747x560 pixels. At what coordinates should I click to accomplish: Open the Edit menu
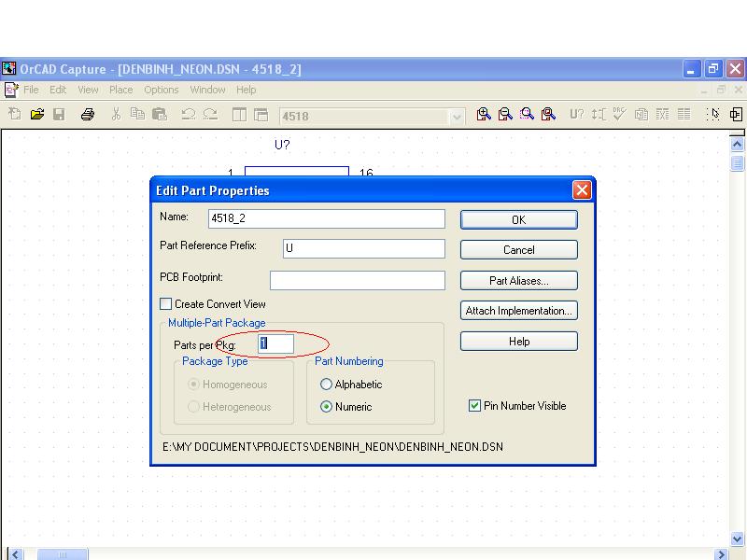point(58,90)
